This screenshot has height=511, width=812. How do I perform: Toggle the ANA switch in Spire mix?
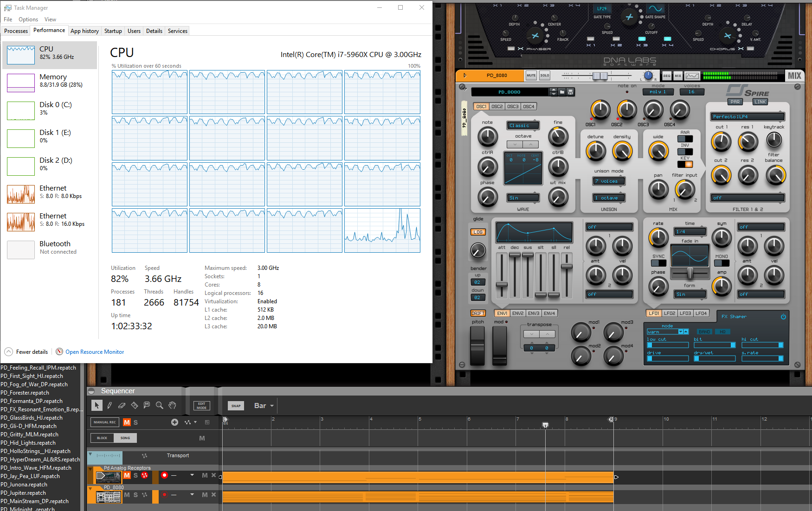point(685,139)
